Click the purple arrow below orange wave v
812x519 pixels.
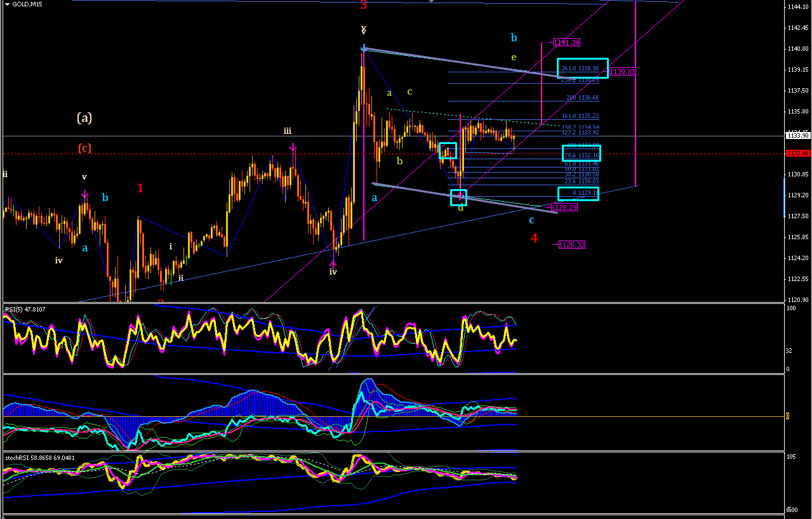[x=84, y=194]
